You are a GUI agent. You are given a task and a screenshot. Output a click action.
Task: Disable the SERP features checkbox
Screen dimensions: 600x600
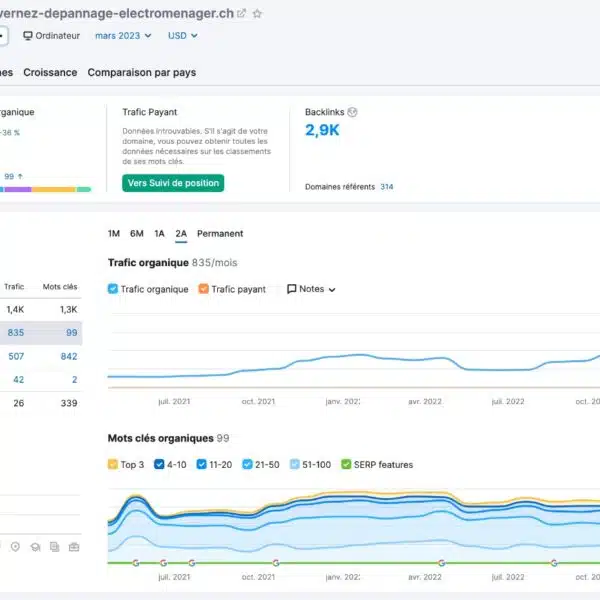(346, 464)
